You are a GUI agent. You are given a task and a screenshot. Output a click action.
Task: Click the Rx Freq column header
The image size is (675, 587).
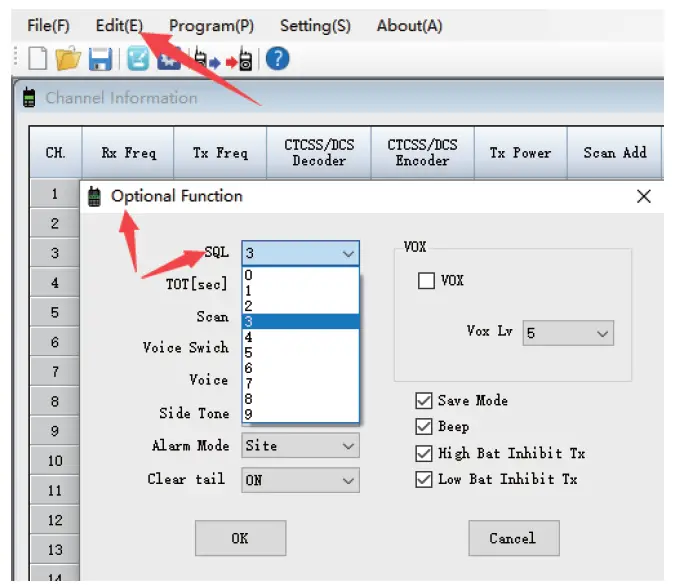click(128, 152)
